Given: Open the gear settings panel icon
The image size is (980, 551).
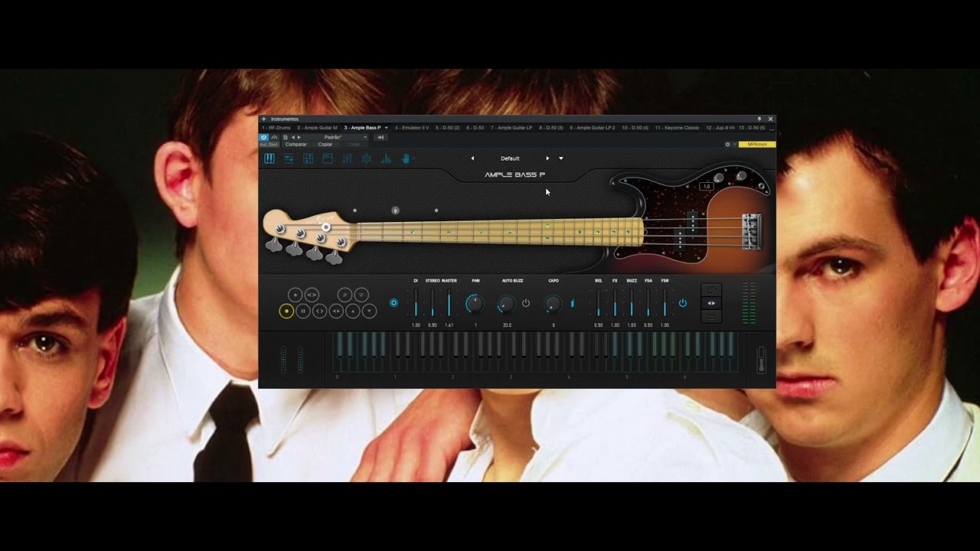Looking at the screenshot, I should [367, 158].
